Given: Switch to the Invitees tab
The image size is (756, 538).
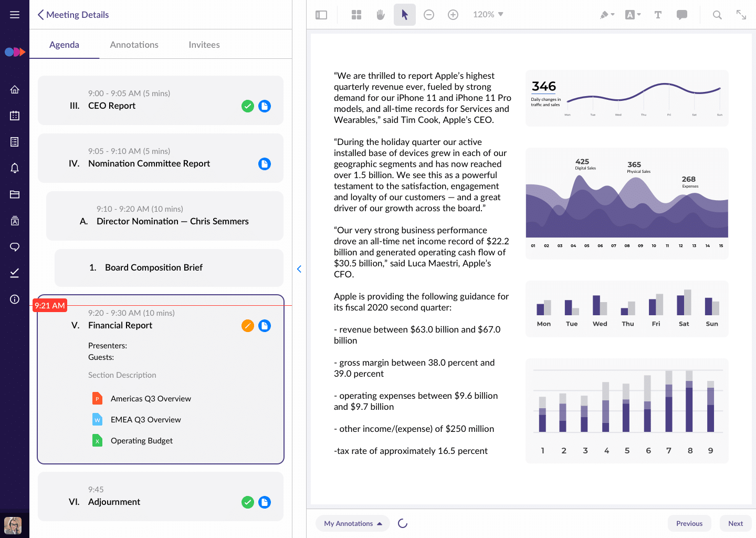Looking at the screenshot, I should coord(204,45).
